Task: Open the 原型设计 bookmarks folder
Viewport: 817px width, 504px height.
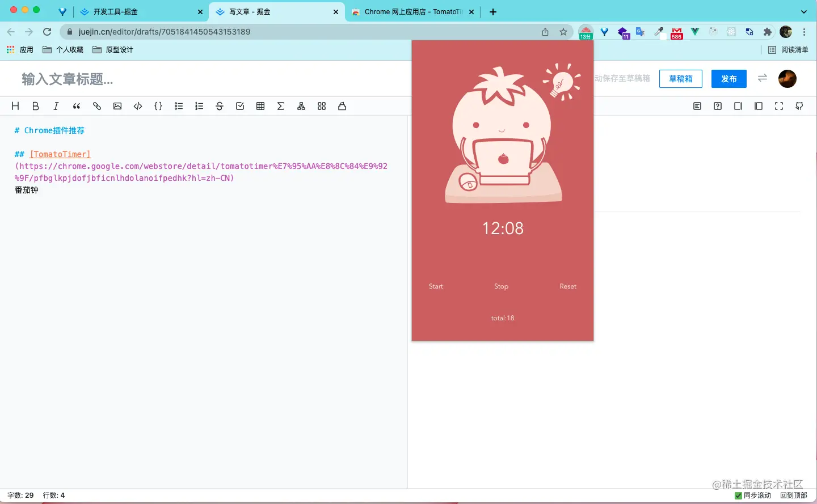Action: point(113,50)
